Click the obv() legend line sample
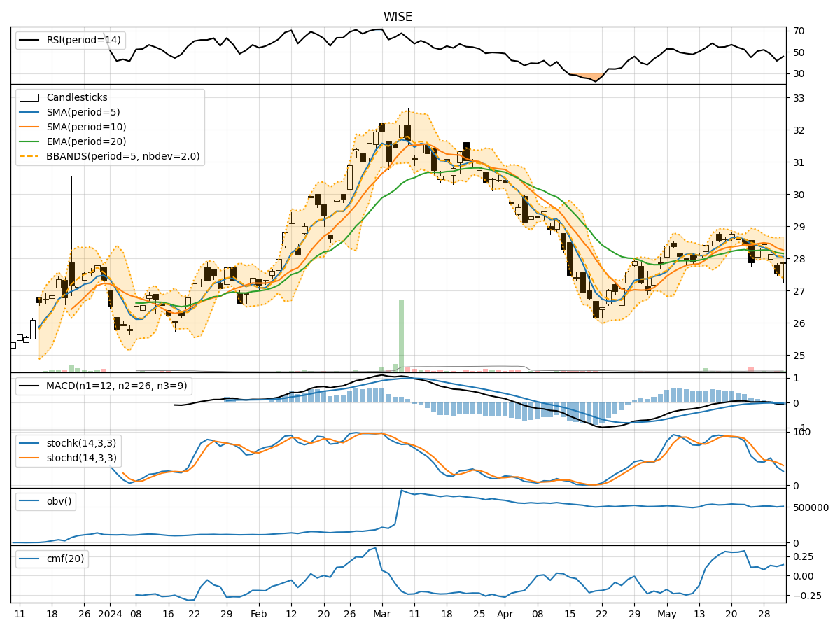 (x=29, y=501)
